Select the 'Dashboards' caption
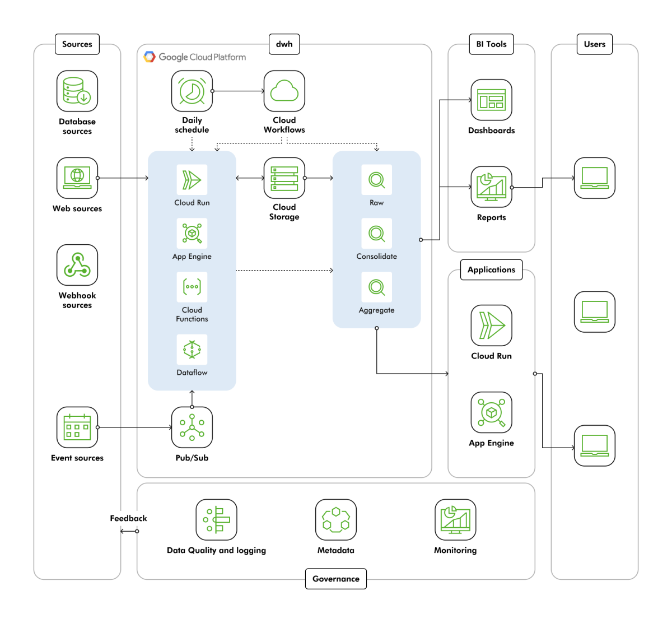The height and width of the screenshot is (623, 672). (x=492, y=130)
